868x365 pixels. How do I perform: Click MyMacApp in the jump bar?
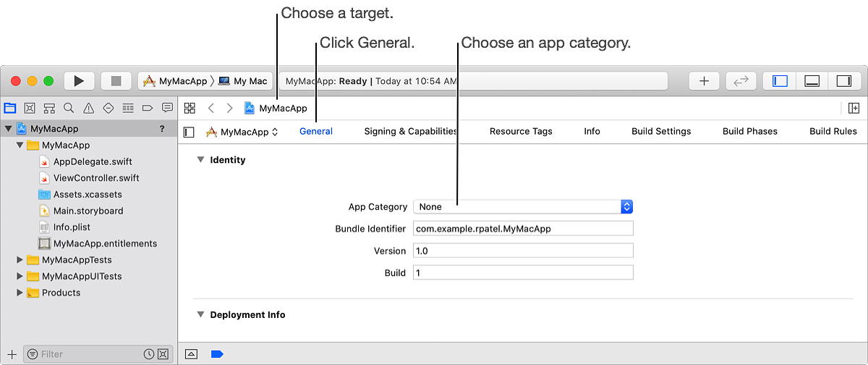point(276,108)
